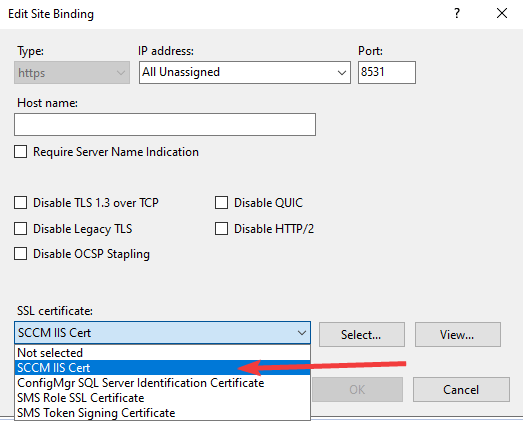Enable Require Server Name Indication checkbox
Screen dimensions: 523x422
click(x=21, y=152)
